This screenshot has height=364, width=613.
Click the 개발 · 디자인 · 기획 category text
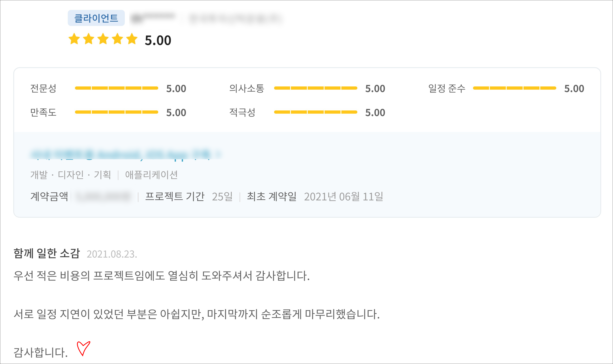pos(71,175)
